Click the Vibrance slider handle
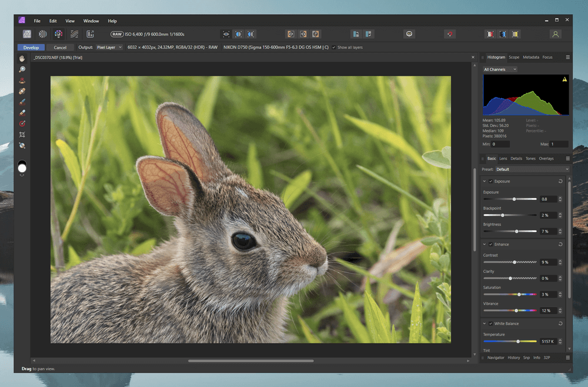Screen dimensions: 588x387 click(516, 310)
